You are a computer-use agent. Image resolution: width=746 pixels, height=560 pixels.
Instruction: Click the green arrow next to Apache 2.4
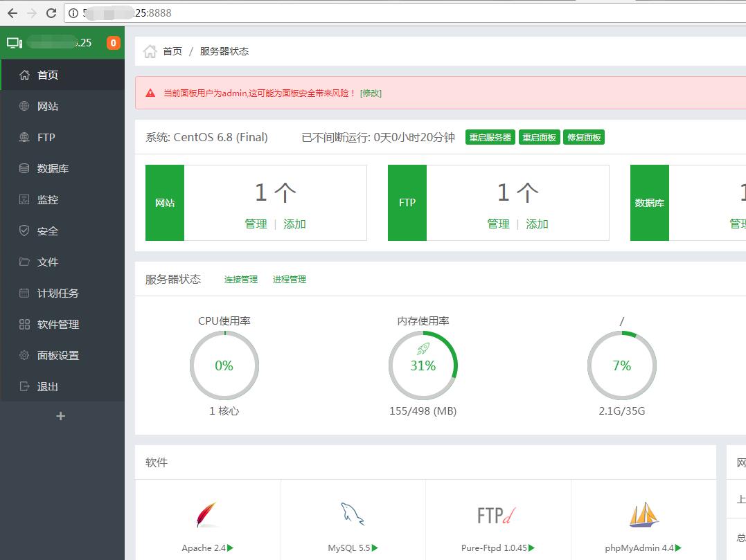click(x=230, y=548)
